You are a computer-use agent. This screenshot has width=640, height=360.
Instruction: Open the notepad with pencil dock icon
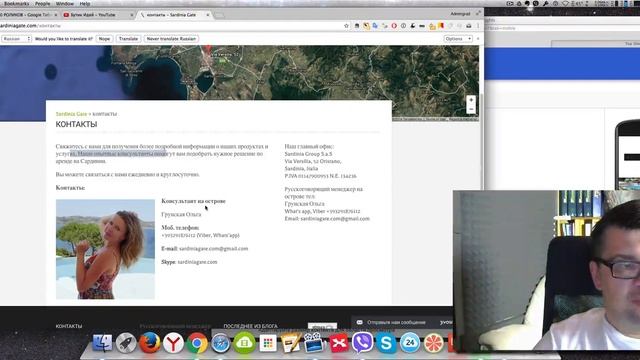tap(291, 343)
